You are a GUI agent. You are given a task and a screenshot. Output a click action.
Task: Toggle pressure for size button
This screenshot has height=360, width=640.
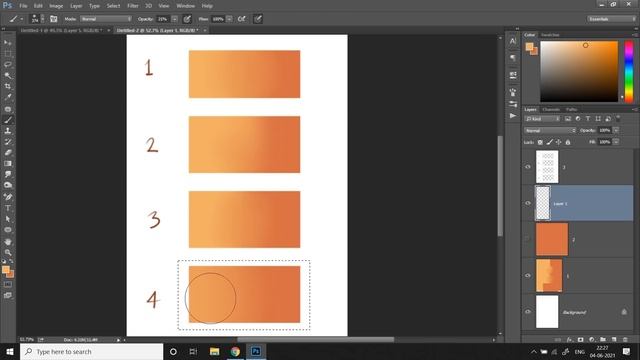click(258, 19)
